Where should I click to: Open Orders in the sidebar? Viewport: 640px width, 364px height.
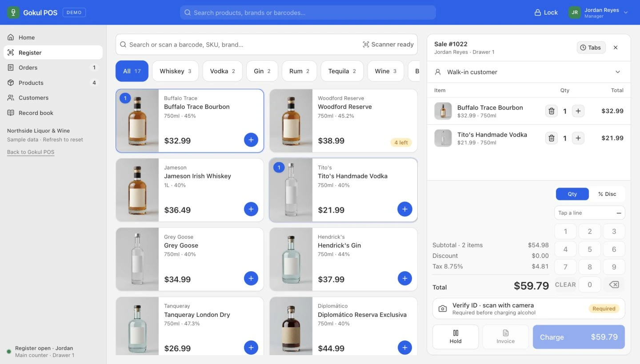[53, 67]
